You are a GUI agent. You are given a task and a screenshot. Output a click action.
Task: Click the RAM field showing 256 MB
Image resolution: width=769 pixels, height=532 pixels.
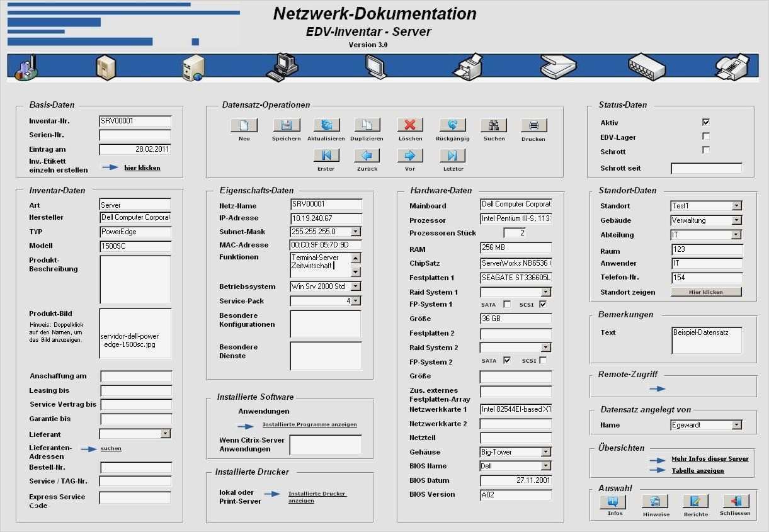coord(516,248)
